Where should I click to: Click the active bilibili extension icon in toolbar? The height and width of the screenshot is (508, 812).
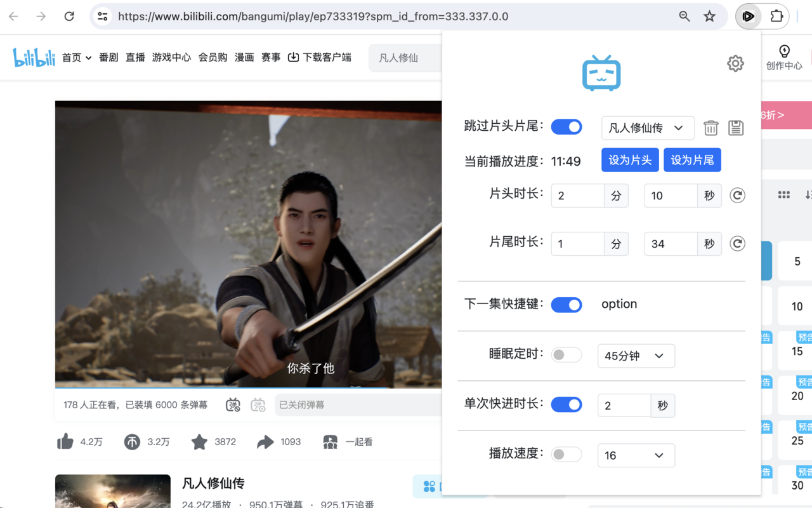tap(749, 17)
